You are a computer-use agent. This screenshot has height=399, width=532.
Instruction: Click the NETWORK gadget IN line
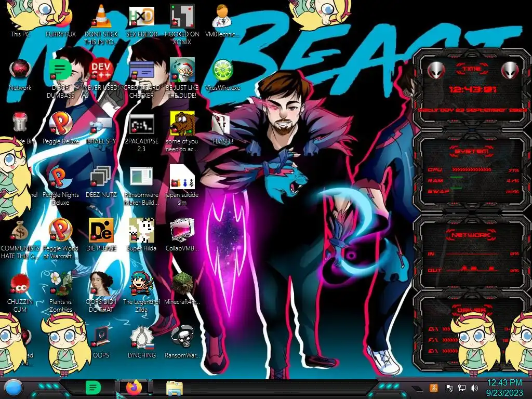point(472,254)
